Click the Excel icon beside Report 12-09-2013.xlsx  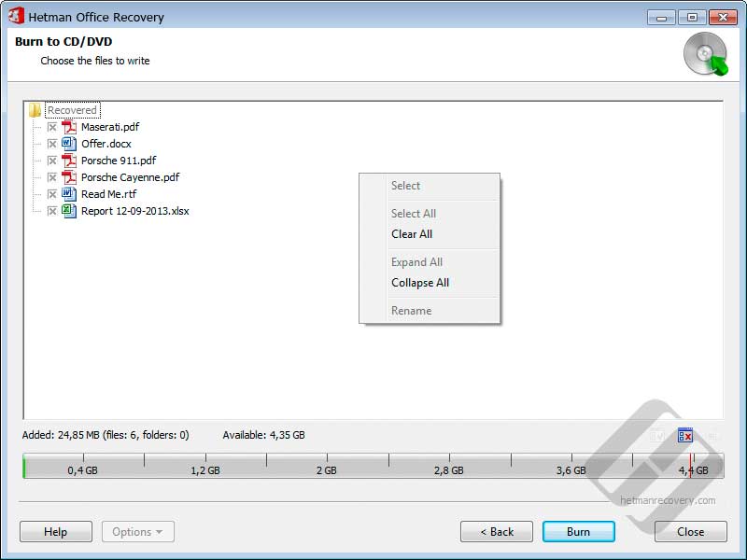pyautogui.click(x=69, y=211)
